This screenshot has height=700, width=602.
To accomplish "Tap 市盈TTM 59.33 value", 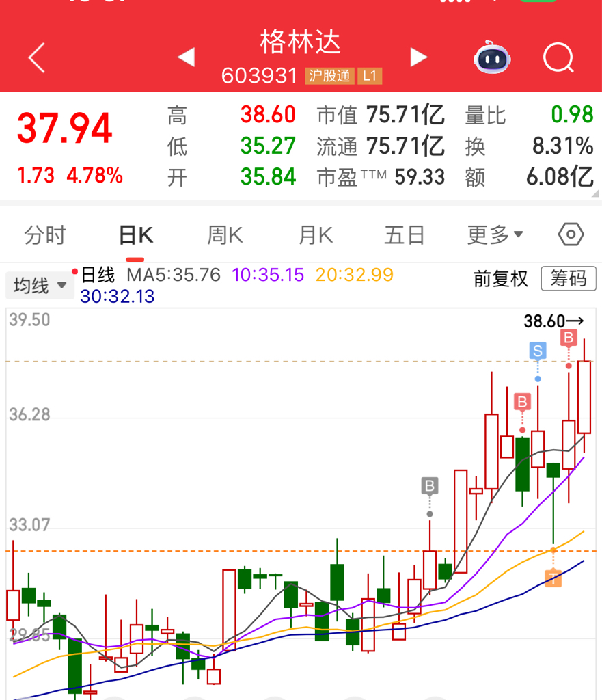I will point(420,177).
